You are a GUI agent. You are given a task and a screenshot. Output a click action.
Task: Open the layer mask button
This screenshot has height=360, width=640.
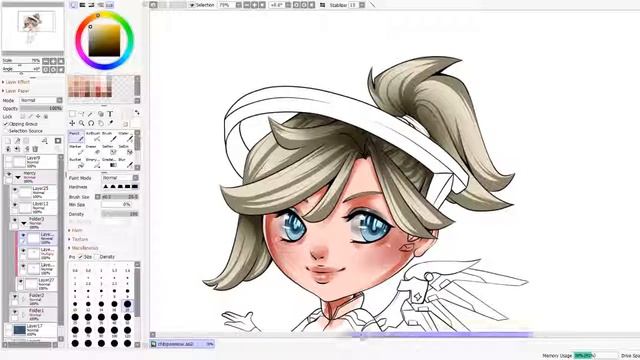point(58,141)
